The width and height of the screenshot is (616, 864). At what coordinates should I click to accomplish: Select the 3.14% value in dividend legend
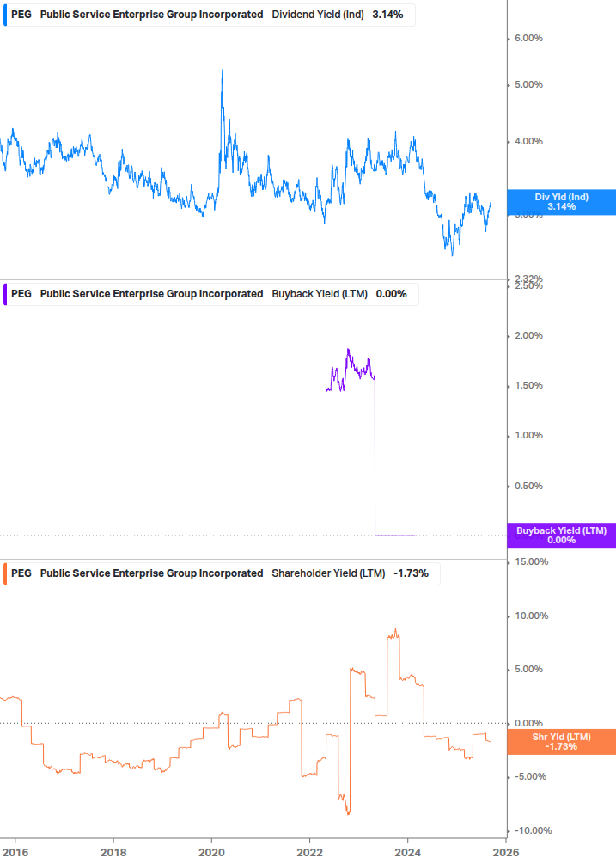(387, 15)
